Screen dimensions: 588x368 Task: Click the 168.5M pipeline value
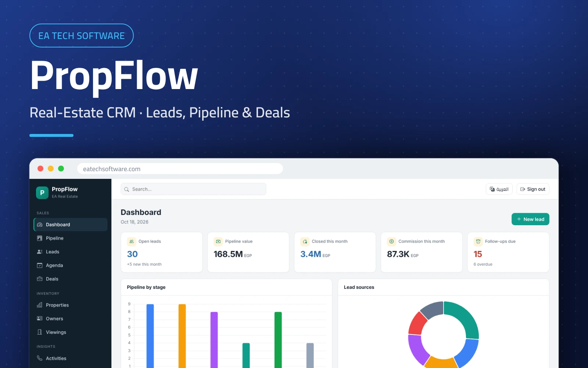(x=228, y=254)
